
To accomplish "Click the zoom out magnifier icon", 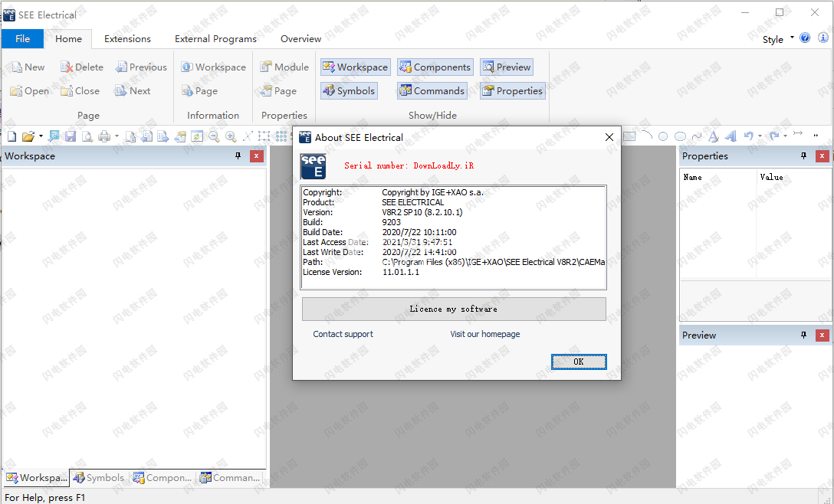I will pos(214,136).
